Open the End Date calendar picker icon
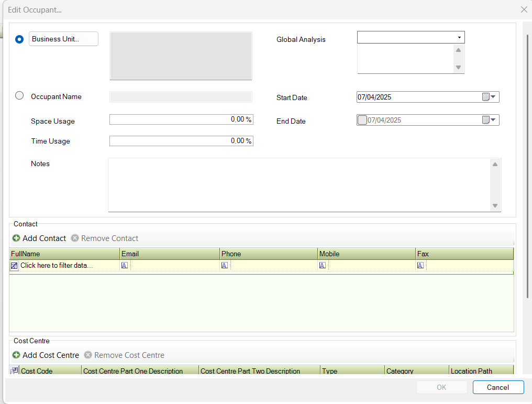The width and height of the screenshot is (532, 404). pyautogui.click(x=486, y=119)
